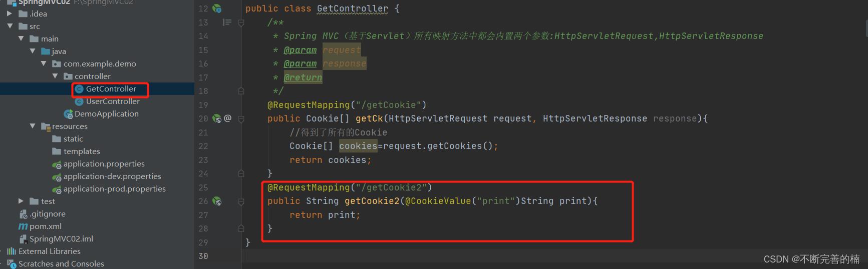The width and height of the screenshot is (868, 269).
Task: Click the .gitignore file icon
Action: tap(23, 214)
